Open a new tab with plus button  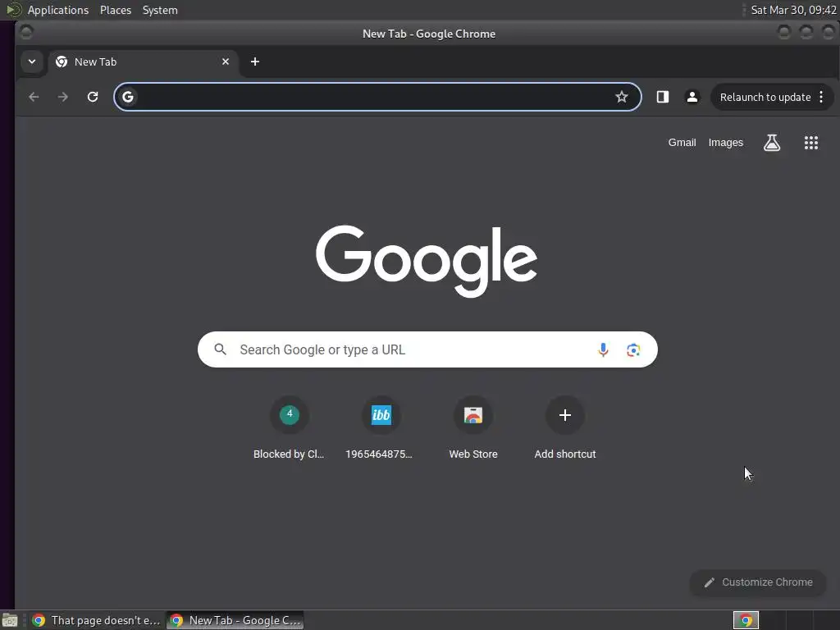click(x=255, y=62)
